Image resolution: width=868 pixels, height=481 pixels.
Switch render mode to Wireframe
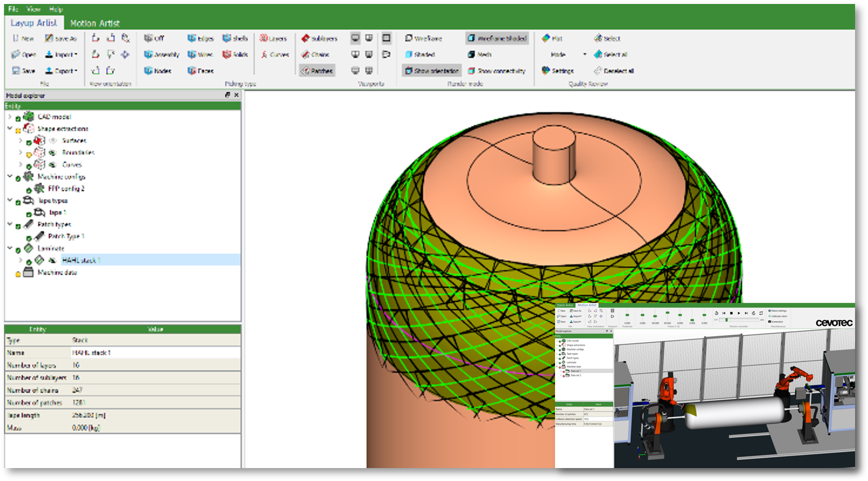(x=423, y=38)
